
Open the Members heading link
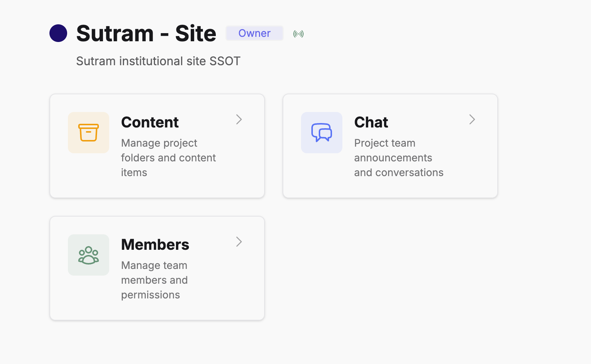tap(155, 245)
